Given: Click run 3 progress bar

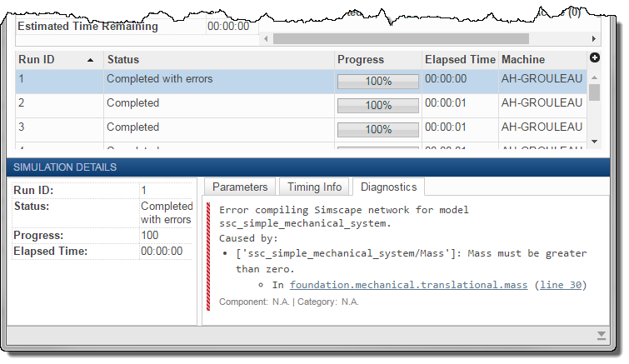Looking at the screenshot, I should [377, 129].
